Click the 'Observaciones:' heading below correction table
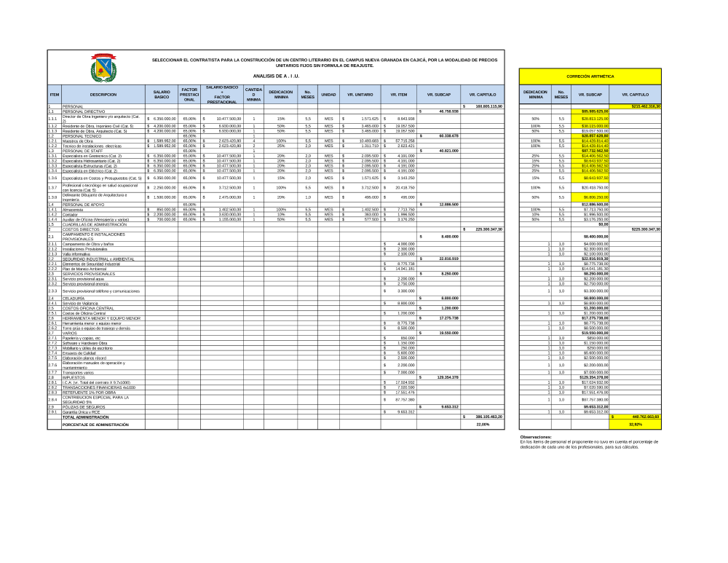The image size is (728, 563). [535, 437]
